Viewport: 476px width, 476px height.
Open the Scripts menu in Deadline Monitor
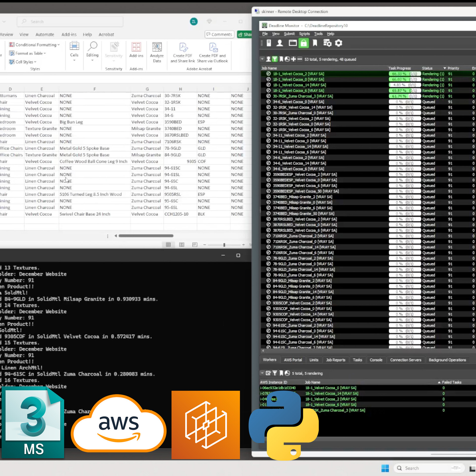coord(304,34)
